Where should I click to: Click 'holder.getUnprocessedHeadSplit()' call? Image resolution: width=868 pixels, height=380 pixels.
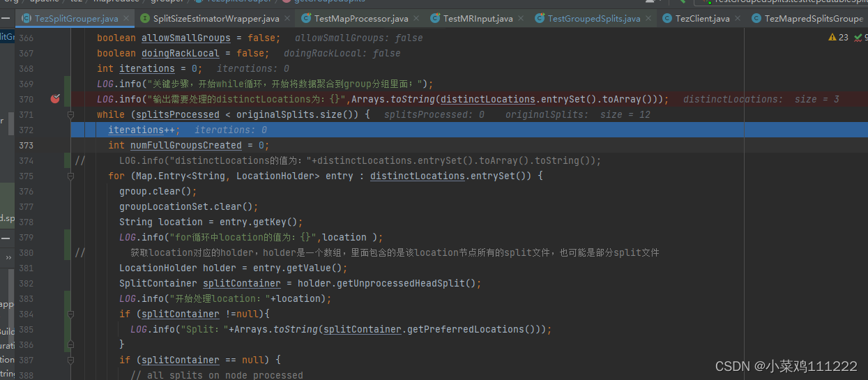coord(388,283)
